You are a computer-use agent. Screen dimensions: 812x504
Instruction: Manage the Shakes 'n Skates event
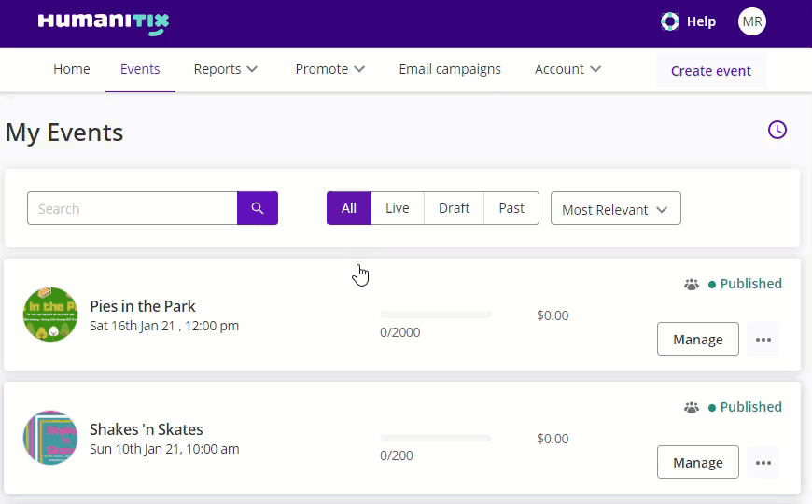tap(697, 463)
